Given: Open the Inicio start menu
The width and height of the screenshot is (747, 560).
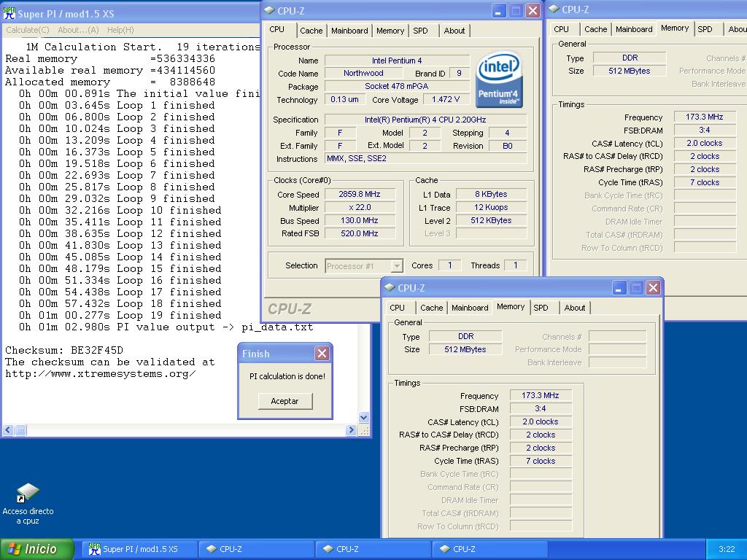Looking at the screenshot, I should pyautogui.click(x=37, y=549).
